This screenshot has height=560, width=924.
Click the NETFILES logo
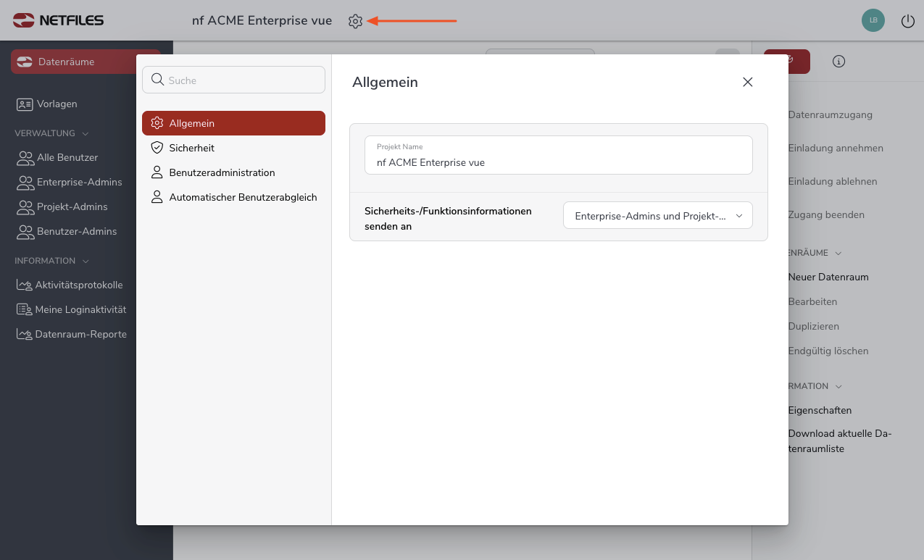59,20
